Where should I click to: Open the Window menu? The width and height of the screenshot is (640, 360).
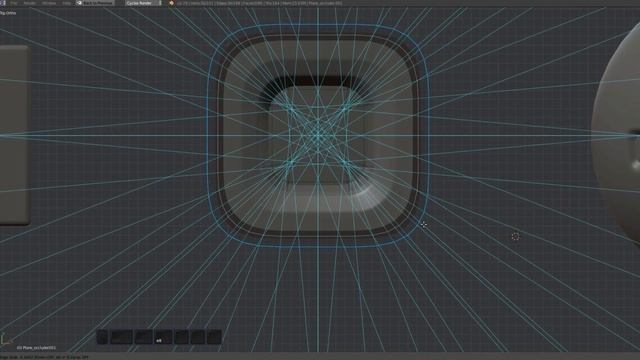pos(49,3)
